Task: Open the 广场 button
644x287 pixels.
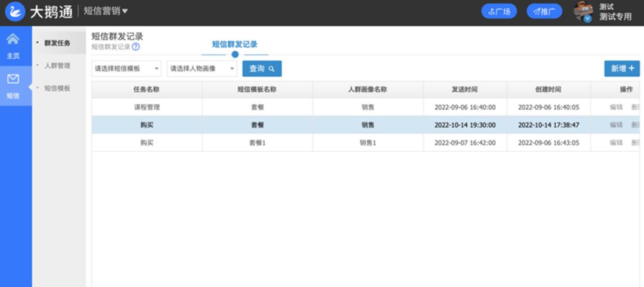Action: pyautogui.click(x=499, y=11)
